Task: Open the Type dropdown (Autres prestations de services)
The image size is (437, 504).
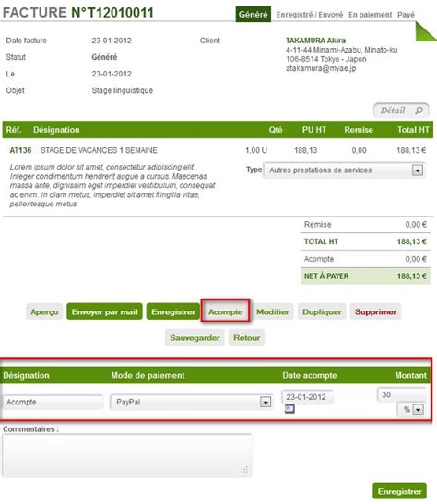Action: 344,170
